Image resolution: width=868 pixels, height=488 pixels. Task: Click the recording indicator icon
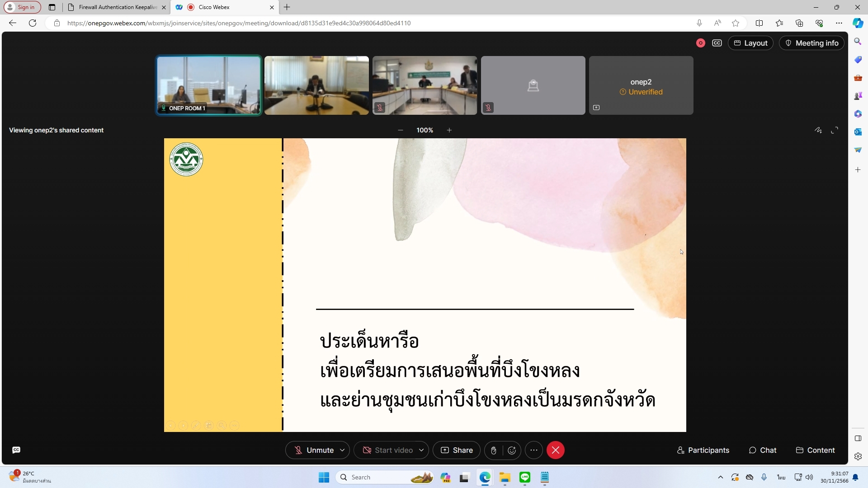700,43
